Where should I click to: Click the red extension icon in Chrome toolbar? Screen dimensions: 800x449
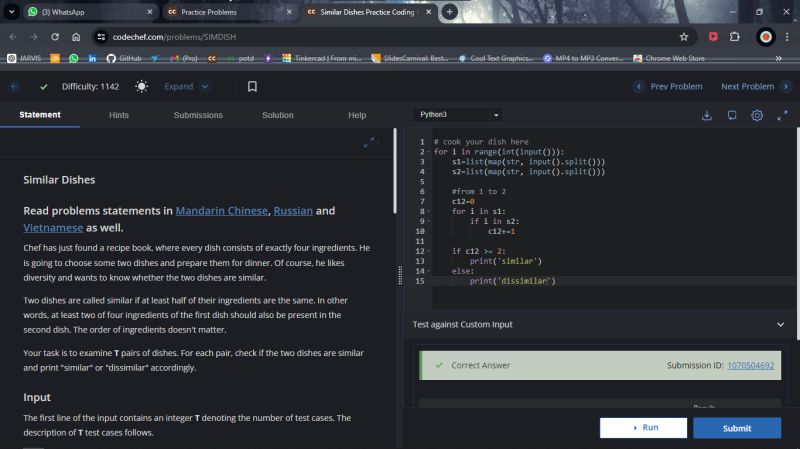pyautogui.click(x=713, y=37)
